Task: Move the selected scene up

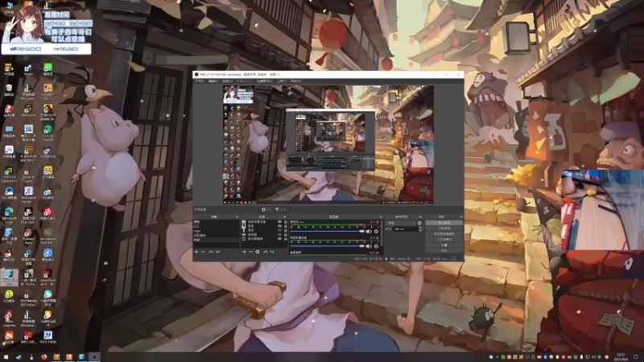Action: [211, 252]
